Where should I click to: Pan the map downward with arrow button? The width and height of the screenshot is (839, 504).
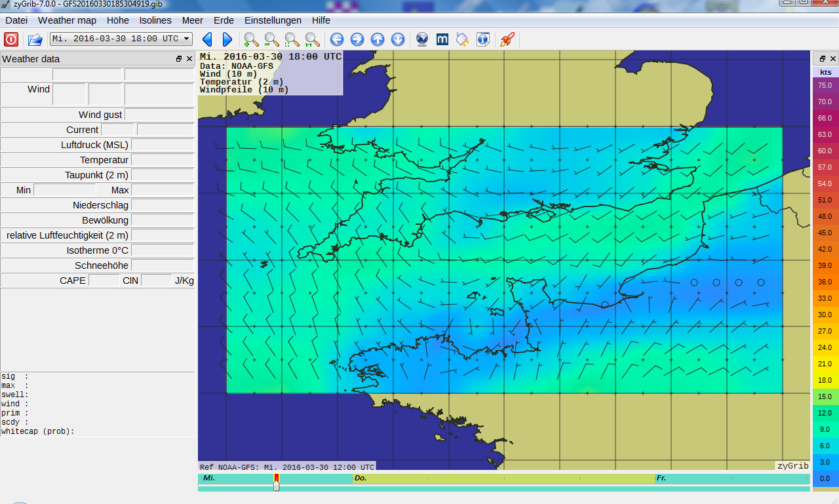click(x=398, y=39)
